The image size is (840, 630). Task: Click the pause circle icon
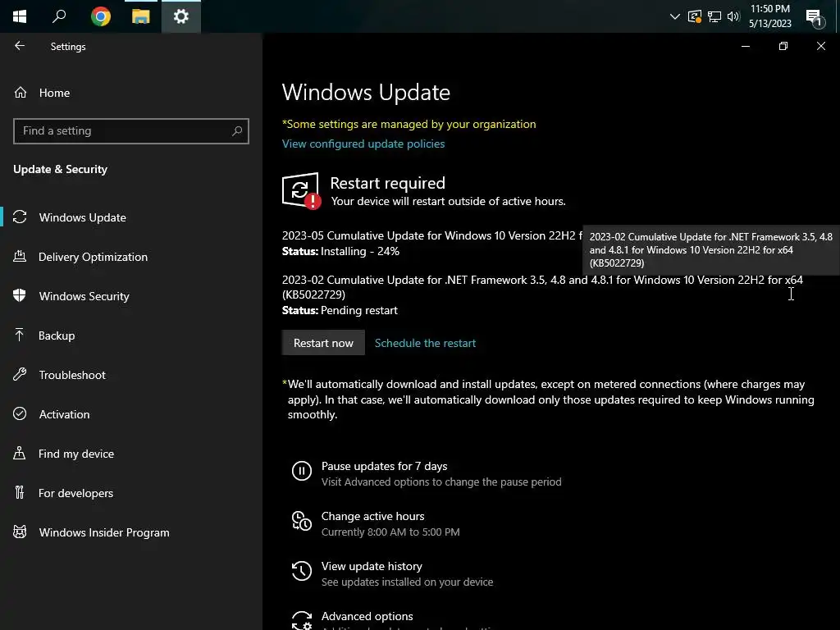point(302,471)
